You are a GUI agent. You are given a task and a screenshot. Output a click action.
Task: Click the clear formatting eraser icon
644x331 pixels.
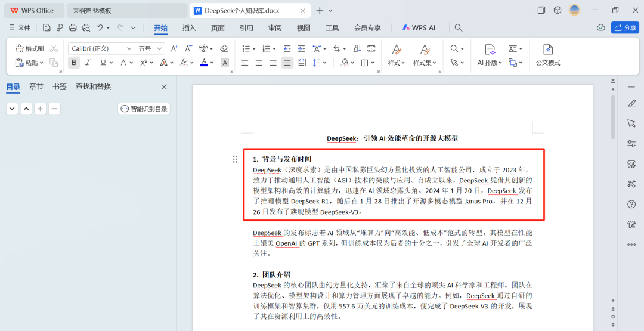point(224,48)
